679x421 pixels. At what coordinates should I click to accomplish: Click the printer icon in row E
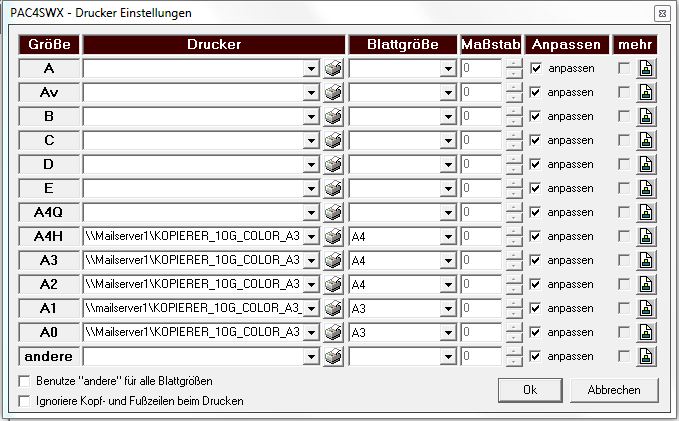(x=333, y=188)
